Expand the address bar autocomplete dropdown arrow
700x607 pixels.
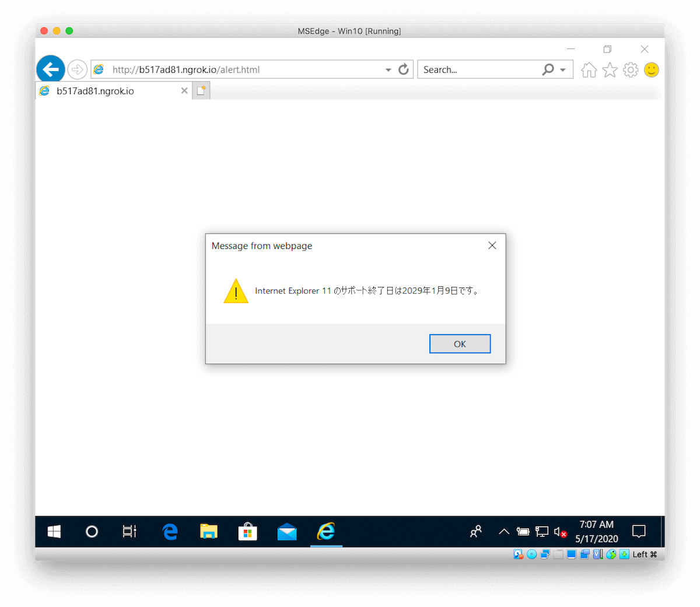click(388, 69)
